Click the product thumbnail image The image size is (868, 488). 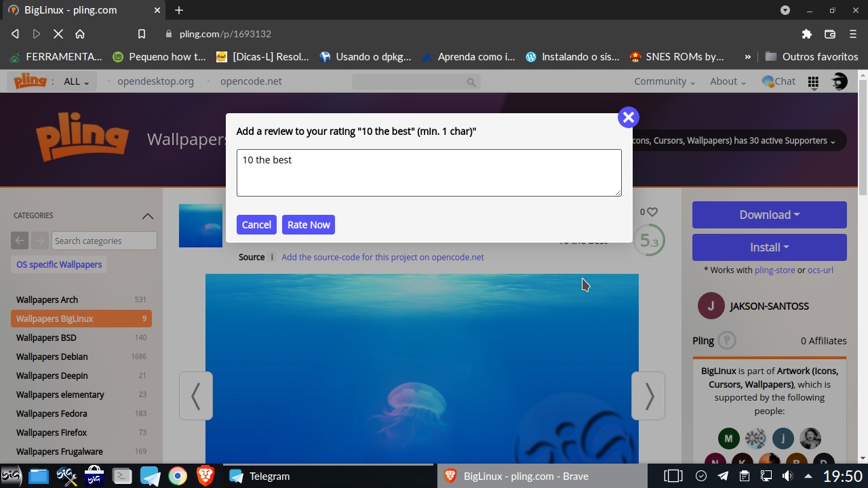click(x=201, y=226)
